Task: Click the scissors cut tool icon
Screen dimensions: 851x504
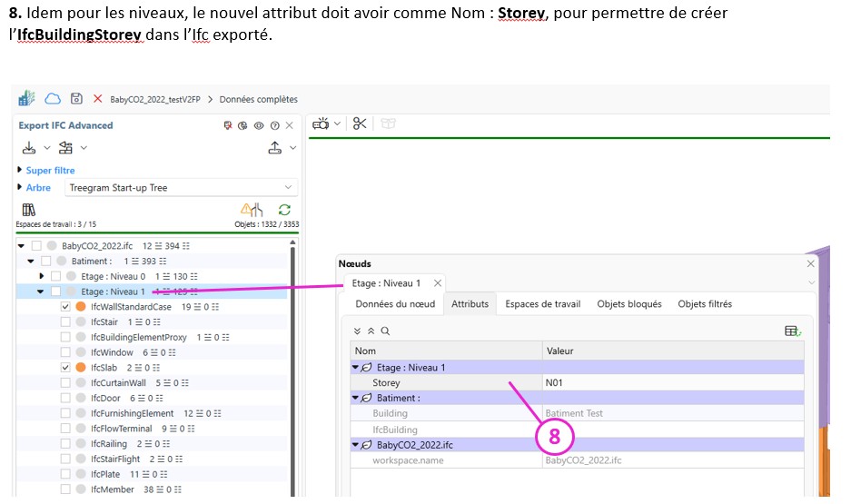Action: 360,124
